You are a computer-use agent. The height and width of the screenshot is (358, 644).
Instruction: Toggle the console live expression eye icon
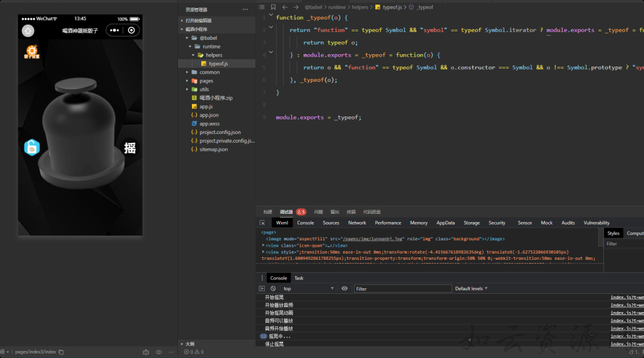coord(344,288)
